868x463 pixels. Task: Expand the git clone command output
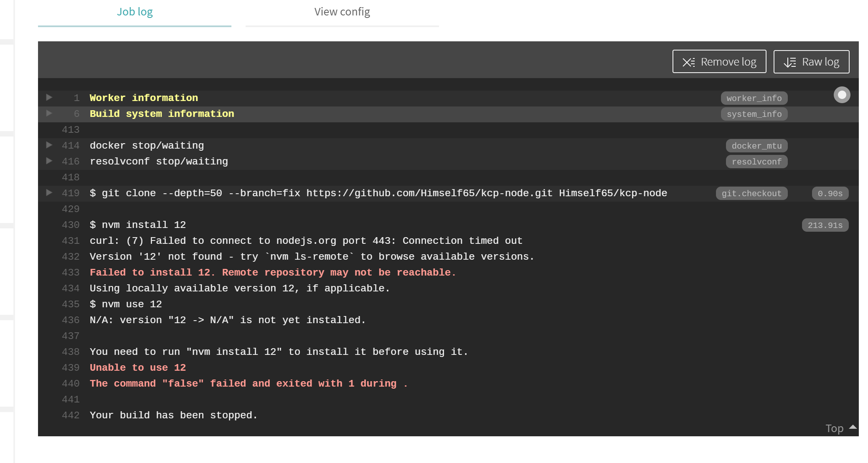click(x=49, y=192)
